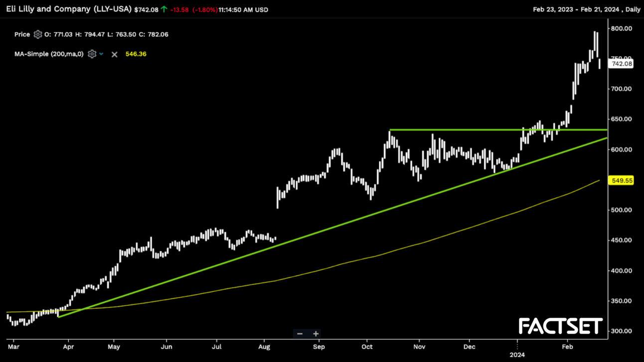The width and height of the screenshot is (644, 362).
Task: Click the 400.00 price axis label
Action: coord(621,270)
